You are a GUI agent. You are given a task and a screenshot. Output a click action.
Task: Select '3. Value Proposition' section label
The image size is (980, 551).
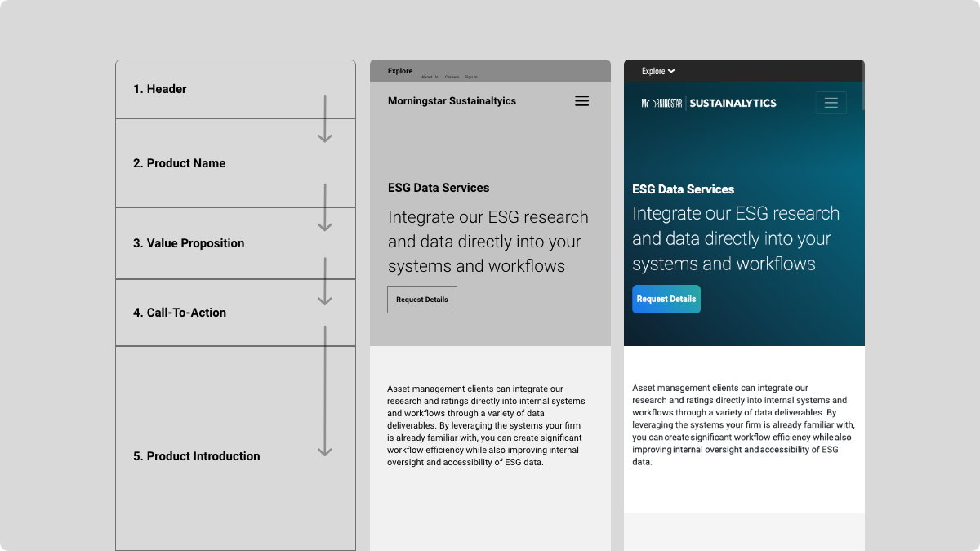(189, 243)
